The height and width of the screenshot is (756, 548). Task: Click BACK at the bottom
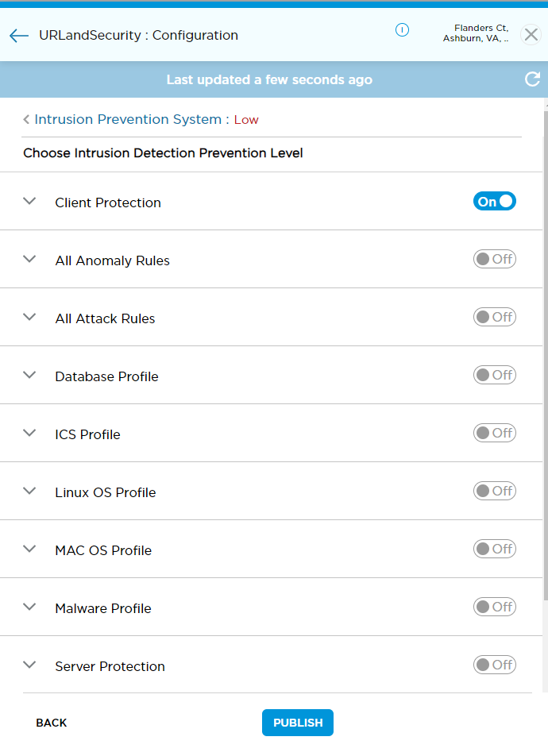coord(51,723)
